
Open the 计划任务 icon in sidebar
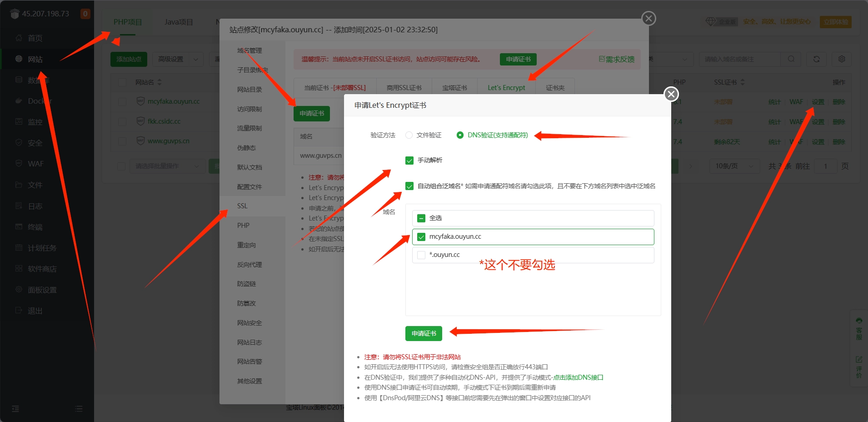tap(19, 247)
